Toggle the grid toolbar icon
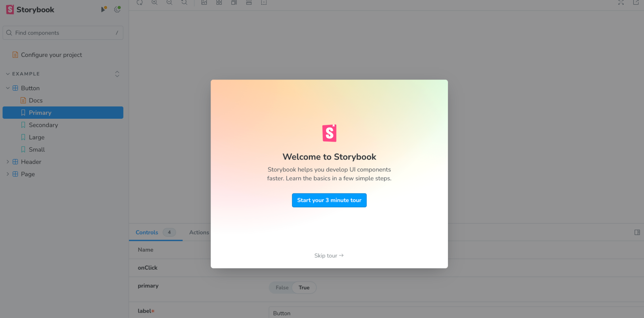The width and height of the screenshot is (644, 318). [x=219, y=2]
